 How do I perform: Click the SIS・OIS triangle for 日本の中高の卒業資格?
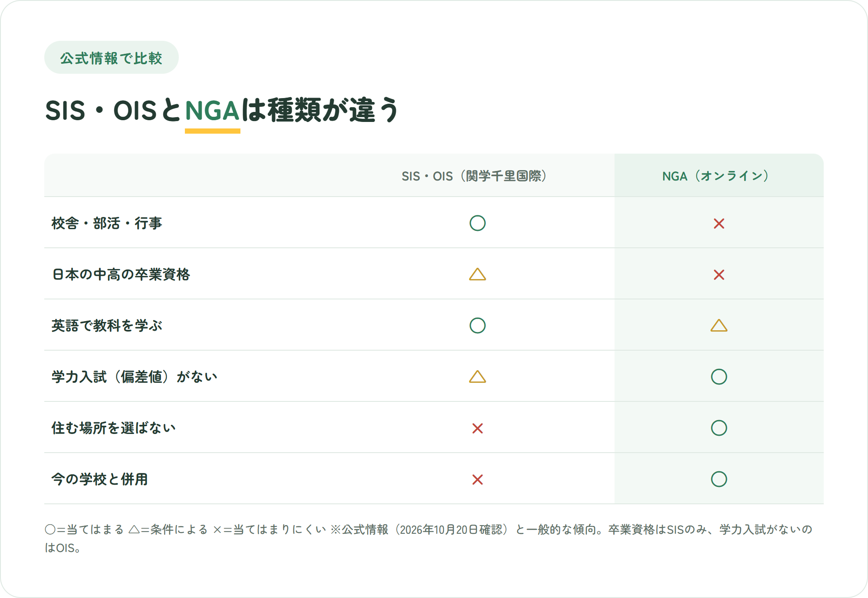pyautogui.click(x=477, y=274)
